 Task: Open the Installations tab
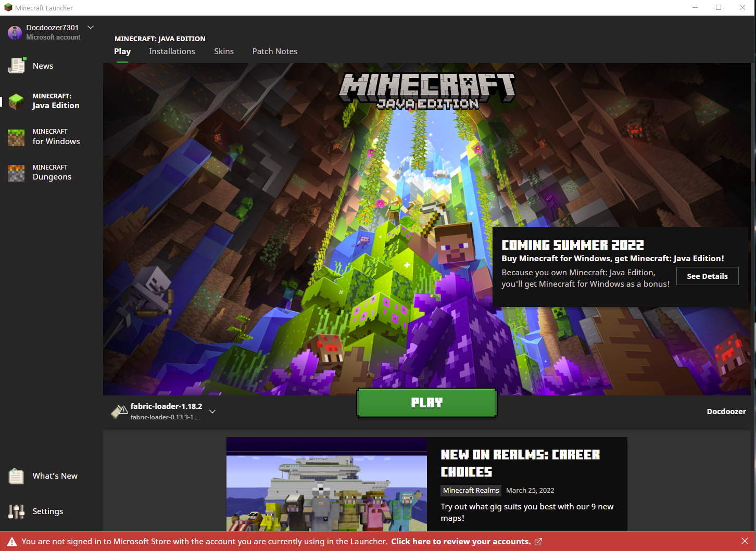click(172, 52)
